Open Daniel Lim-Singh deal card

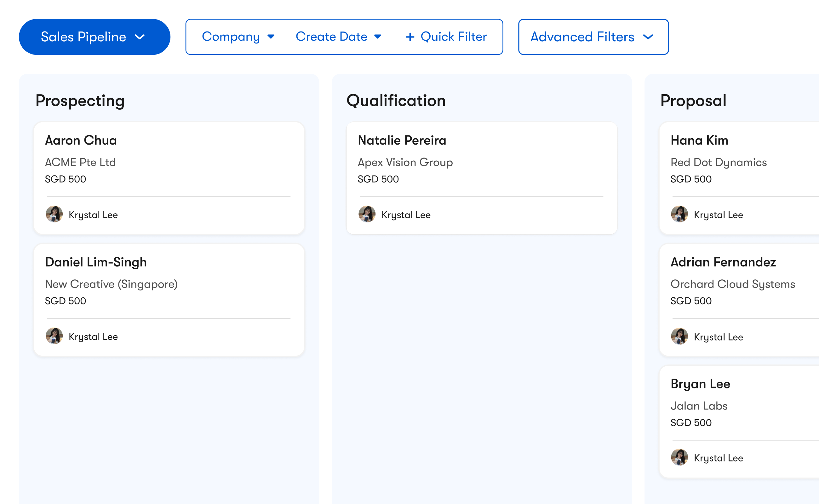pos(169,300)
